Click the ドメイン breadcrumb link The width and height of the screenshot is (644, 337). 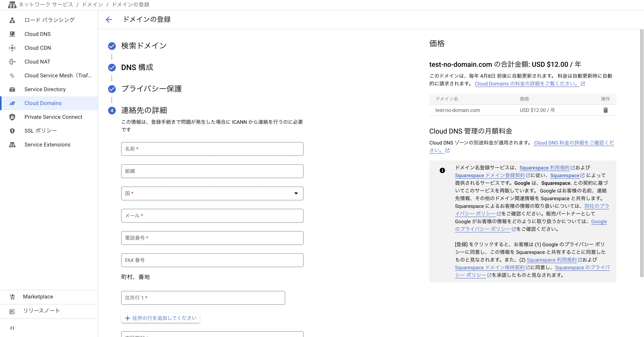click(93, 5)
